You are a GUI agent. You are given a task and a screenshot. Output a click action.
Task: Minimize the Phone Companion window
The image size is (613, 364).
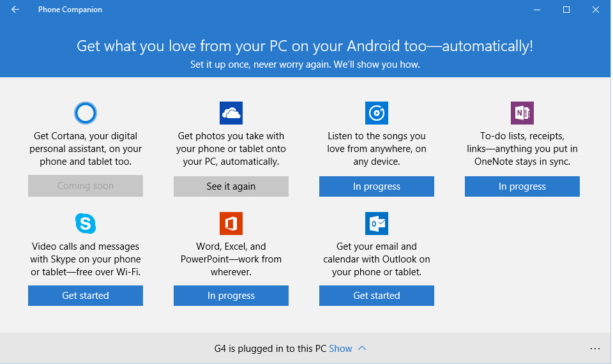click(x=537, y=10)
